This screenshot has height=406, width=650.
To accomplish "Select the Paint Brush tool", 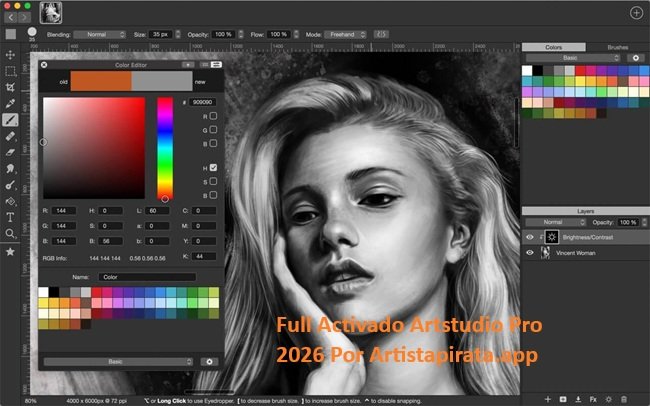I will (10, 120).
